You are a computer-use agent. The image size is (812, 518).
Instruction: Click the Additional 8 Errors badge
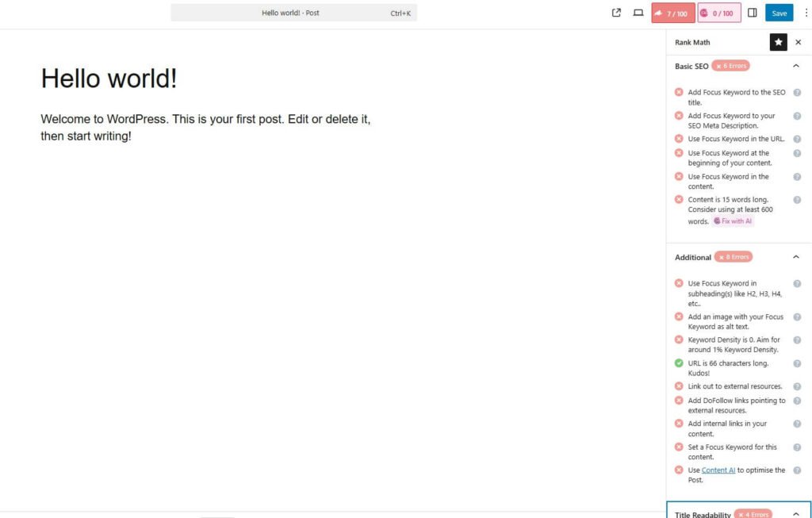pyautogui.click(x=733, y=257)
